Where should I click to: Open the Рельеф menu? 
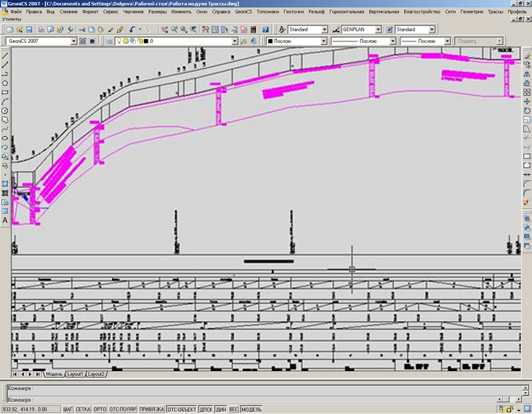click(316, 12)
